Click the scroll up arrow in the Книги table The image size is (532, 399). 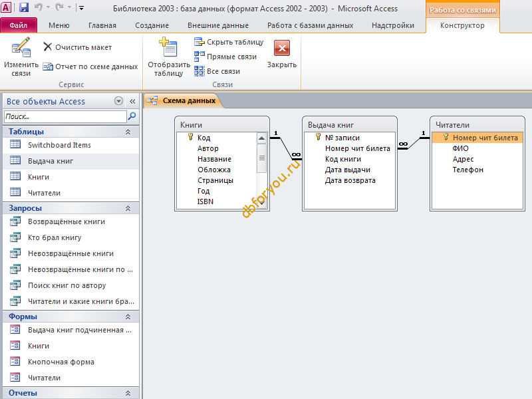pyautogui.click(x=261, y=138)
